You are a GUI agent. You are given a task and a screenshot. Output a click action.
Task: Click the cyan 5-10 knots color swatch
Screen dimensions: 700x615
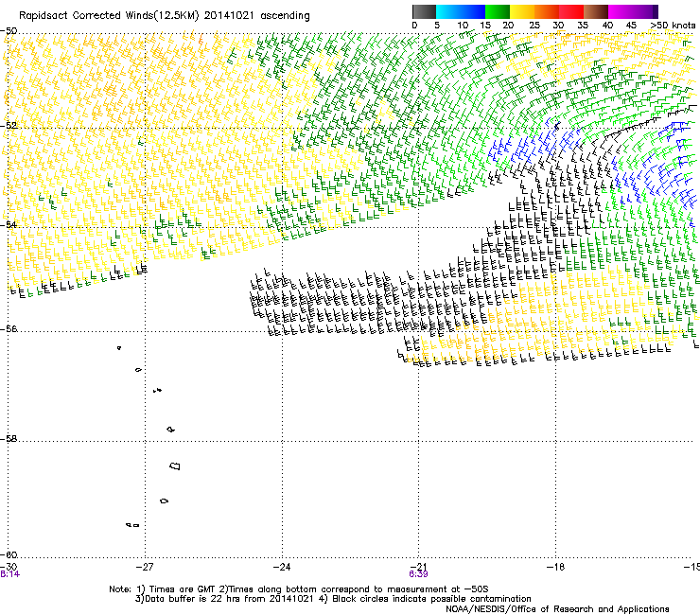click(448, 11)
